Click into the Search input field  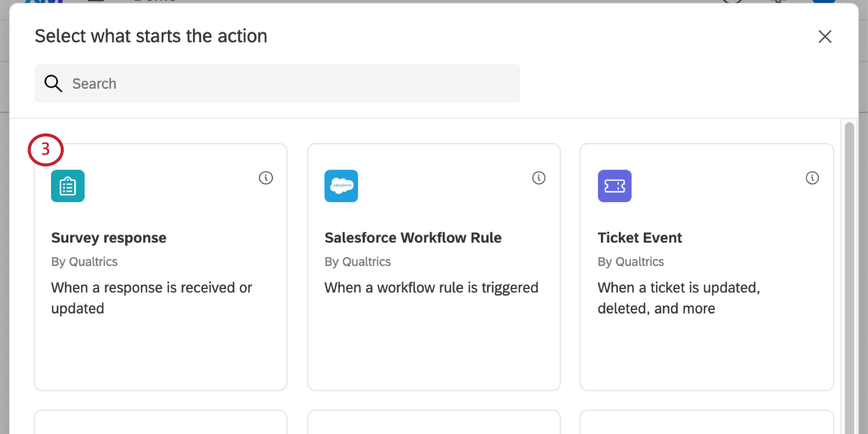(277, 83)
